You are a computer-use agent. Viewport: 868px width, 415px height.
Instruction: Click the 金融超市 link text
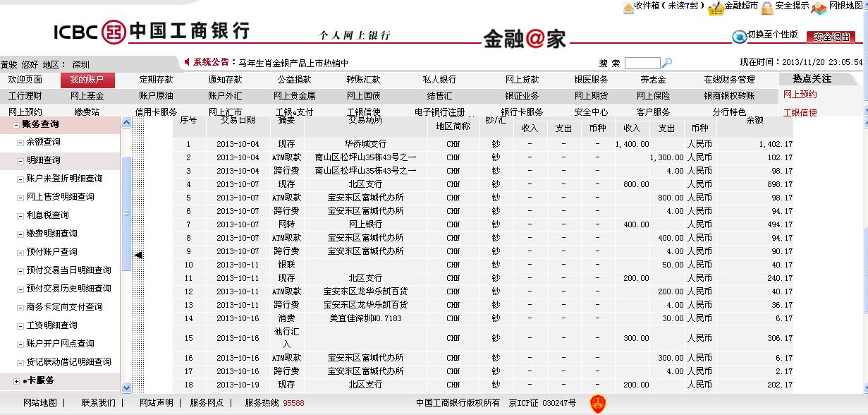point(741,6)
